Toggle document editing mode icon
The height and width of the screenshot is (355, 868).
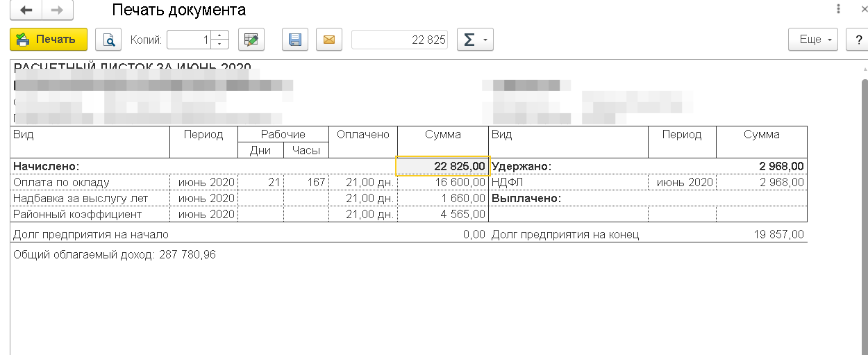[251, 40]
